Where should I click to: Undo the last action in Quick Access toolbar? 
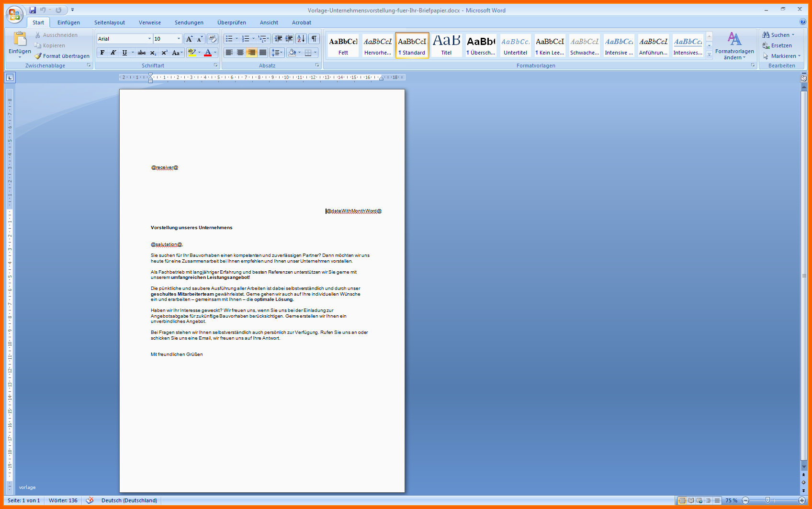click(x=43, y=10)
